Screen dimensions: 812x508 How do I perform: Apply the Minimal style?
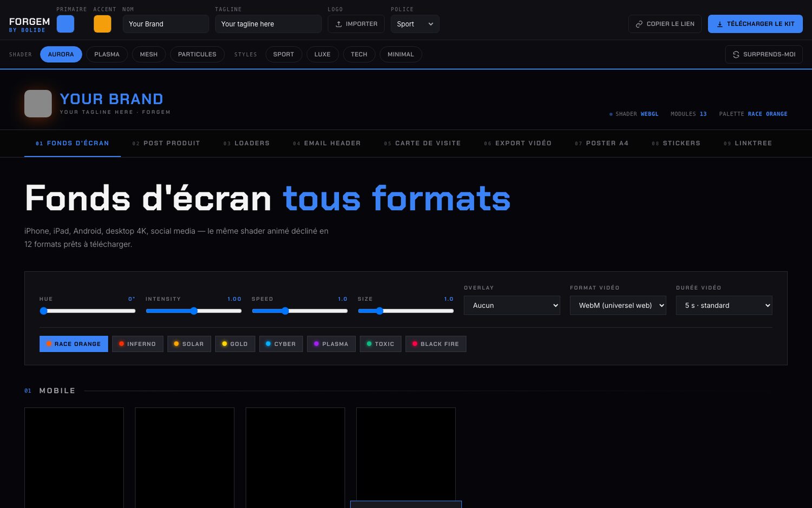401,54
